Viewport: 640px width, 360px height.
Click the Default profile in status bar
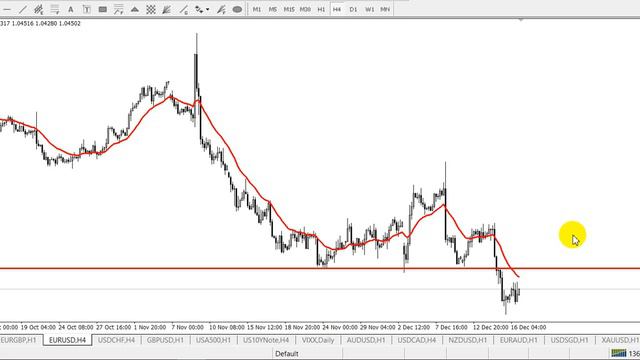[x=287, y=353]
